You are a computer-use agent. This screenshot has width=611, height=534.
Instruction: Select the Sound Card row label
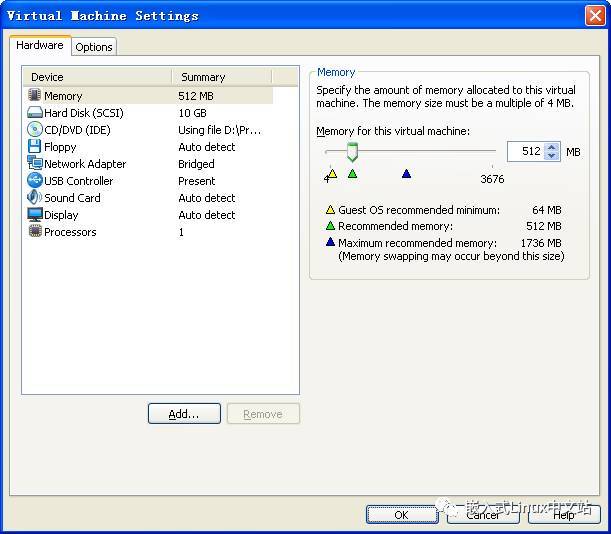72,198
